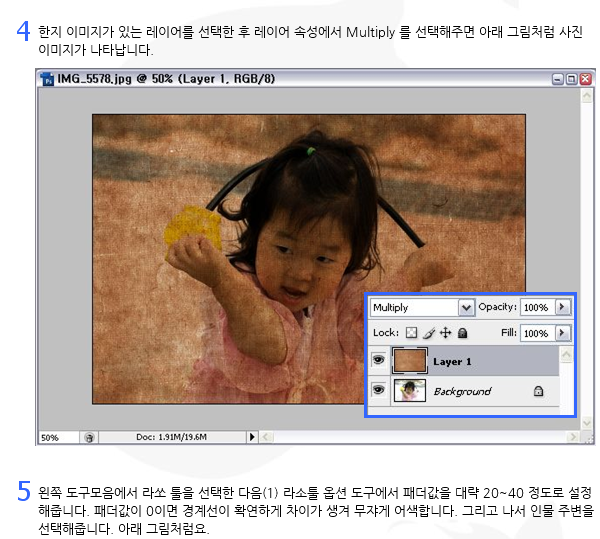The image size is (600, 539).
Task: Click the horizontal scroll right arrow
Action: pos(572,437)
